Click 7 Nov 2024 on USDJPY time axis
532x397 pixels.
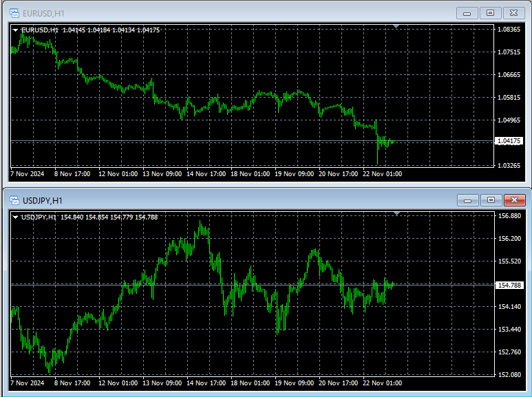coord(27,383)
